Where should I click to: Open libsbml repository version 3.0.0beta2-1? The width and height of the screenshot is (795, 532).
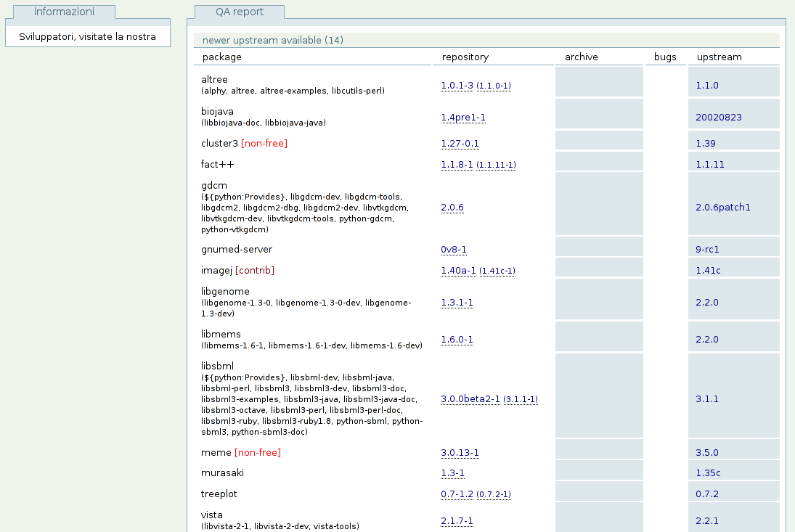click(470, 399)
